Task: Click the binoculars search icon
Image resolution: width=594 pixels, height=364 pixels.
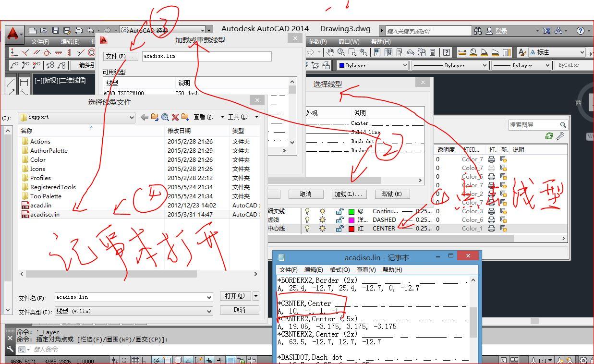Action: point(478,31)
